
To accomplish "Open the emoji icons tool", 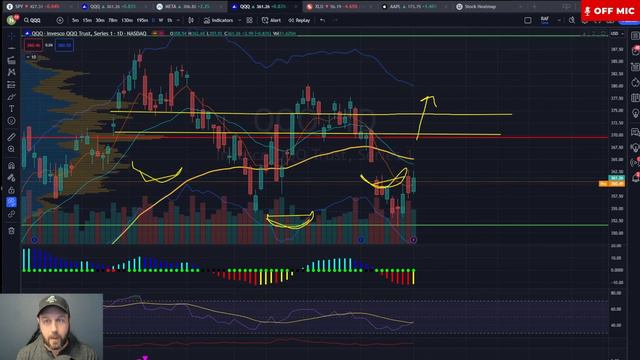I will coord(11,121).
